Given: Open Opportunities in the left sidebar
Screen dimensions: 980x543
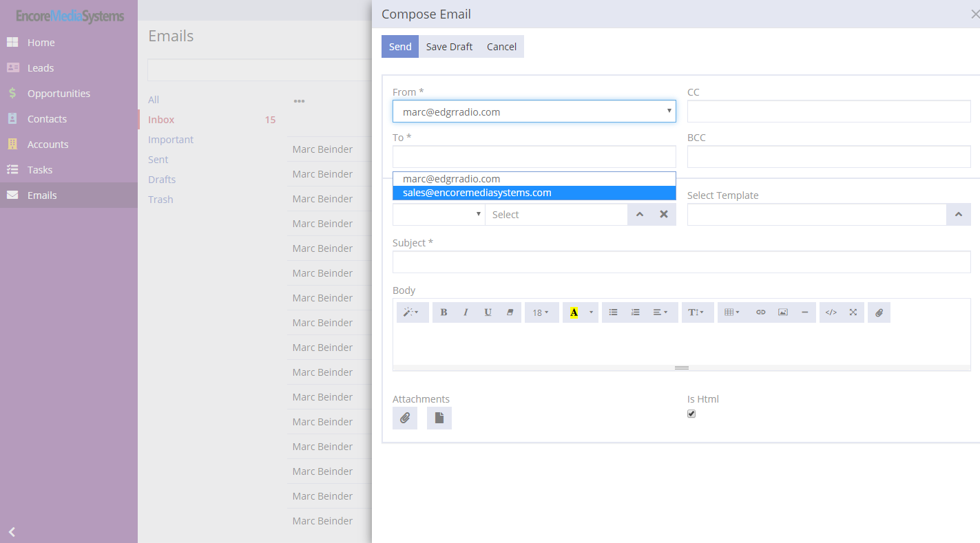Looking at the screenshot, I should (x=59, y=94).
